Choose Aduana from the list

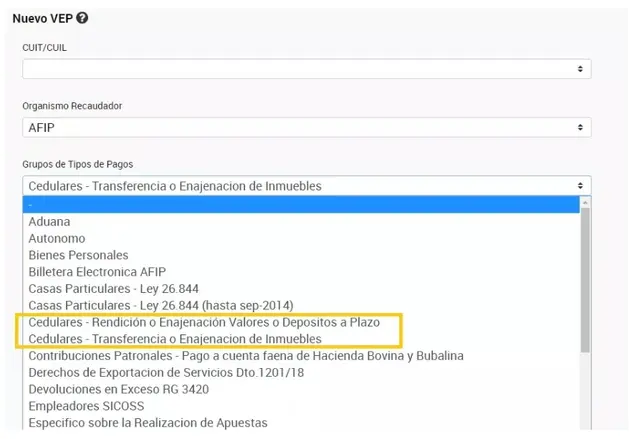(x=301, y=222)
